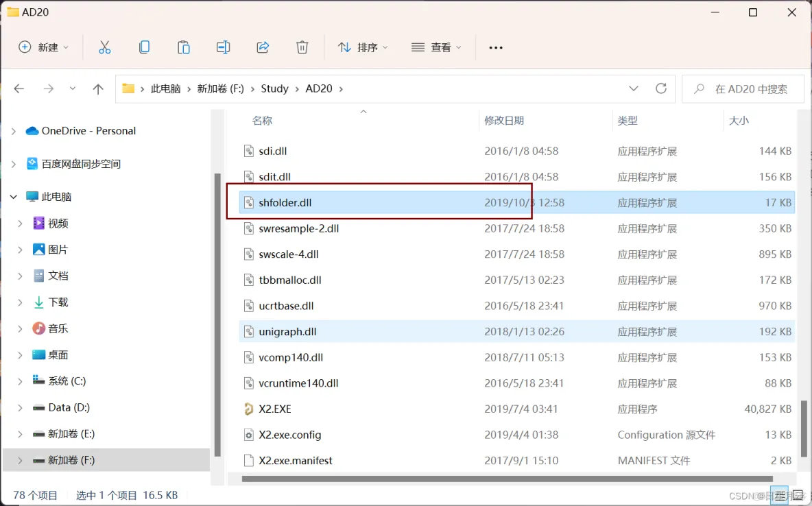Click the 在 AD20 中搜索 search box
The height and width of the screenshot is (506, 812).
(x=743, y=89)
